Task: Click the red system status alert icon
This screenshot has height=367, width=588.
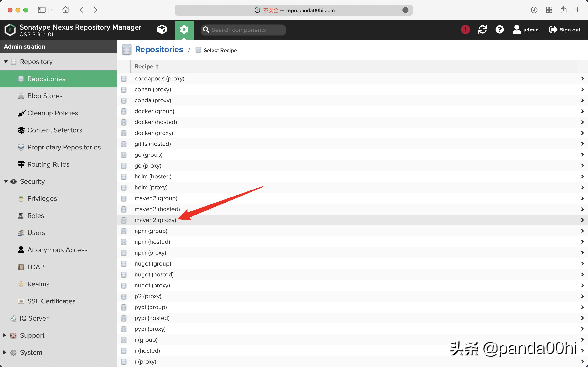Action: coord(465,30)
